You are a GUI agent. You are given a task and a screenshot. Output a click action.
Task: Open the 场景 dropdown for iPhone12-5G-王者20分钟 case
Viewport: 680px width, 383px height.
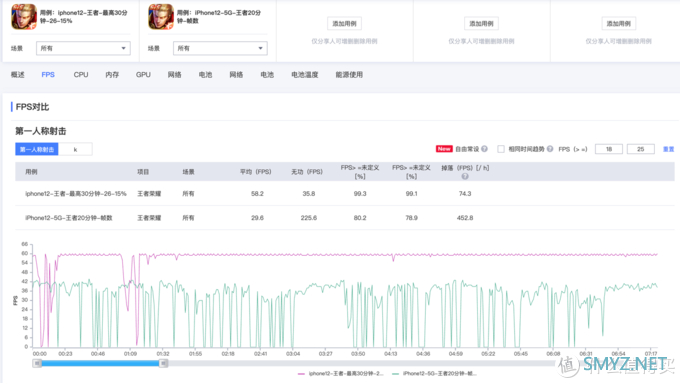click(x=220, y=48)
